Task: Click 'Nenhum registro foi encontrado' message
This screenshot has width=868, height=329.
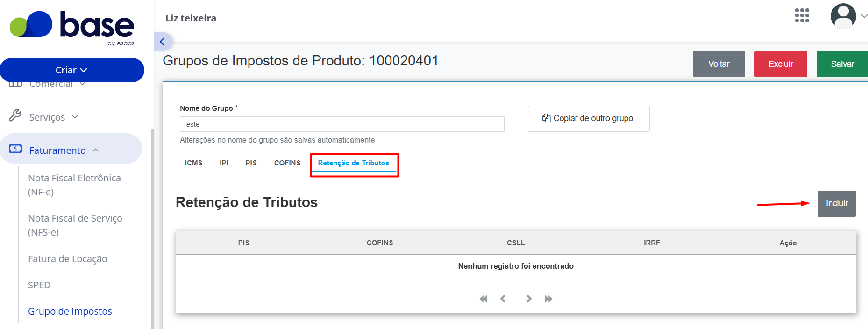Action: point(516,266)
